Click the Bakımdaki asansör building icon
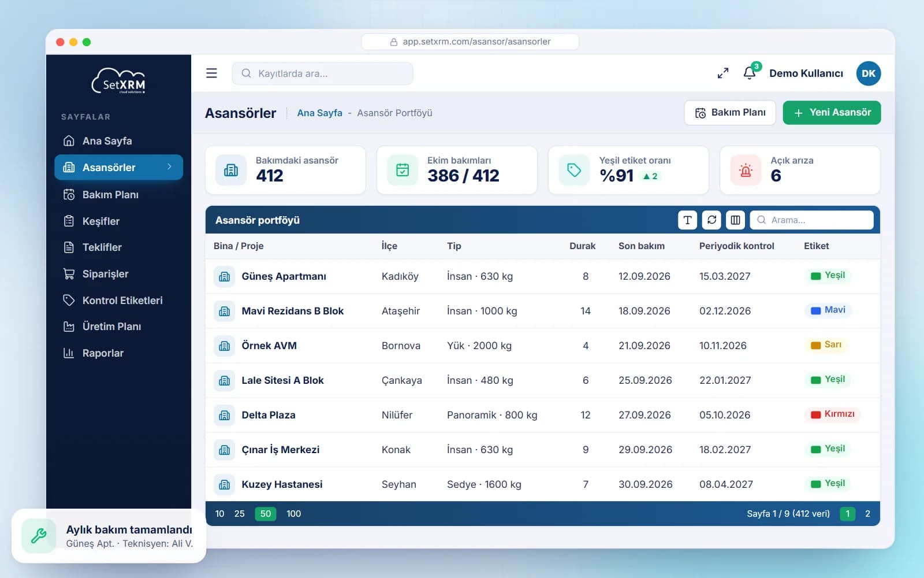Screen dimensions: 924x578 231,170
